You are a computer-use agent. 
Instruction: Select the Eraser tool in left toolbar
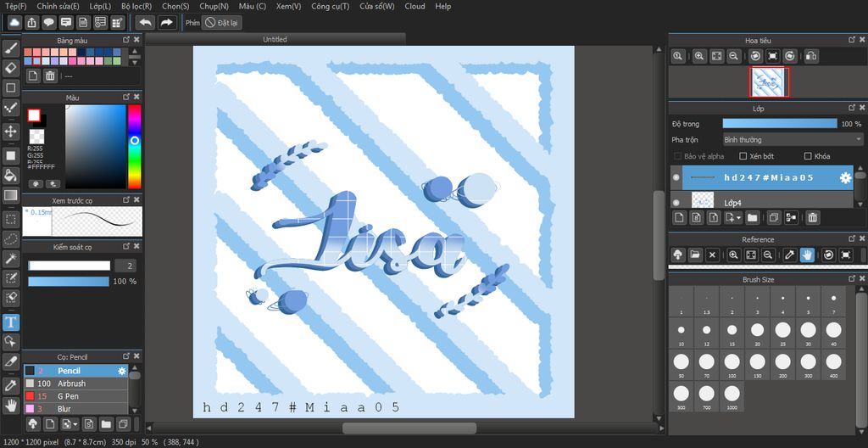(11, 68)
